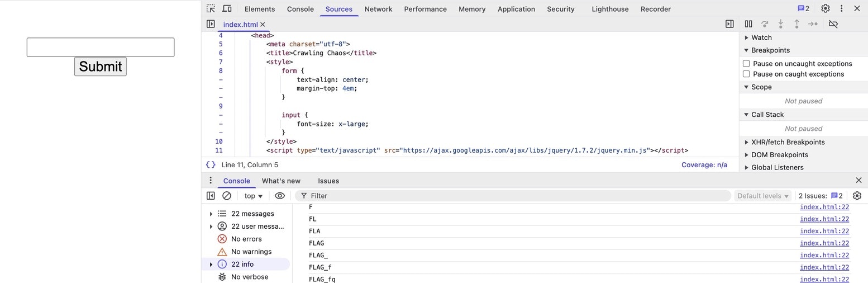Open DevTools settings gear icon

pyautogui.click(x=826, y=9)
